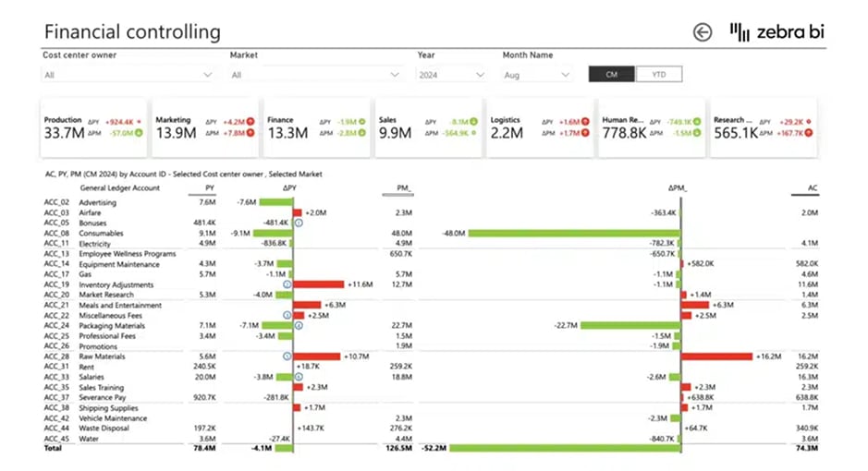This screenshot has height=471, width=868.
Task: Click the General Ledger Account column header
Action: 120,188
